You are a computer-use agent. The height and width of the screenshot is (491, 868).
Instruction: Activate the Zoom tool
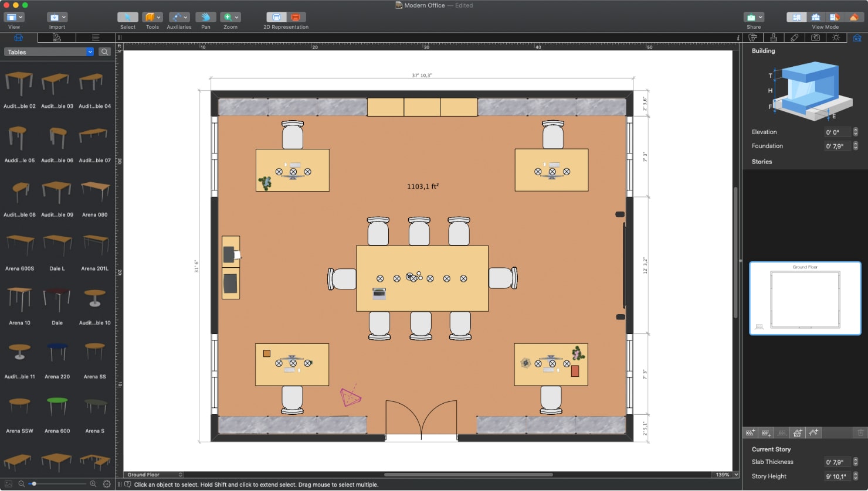[228, 17]
